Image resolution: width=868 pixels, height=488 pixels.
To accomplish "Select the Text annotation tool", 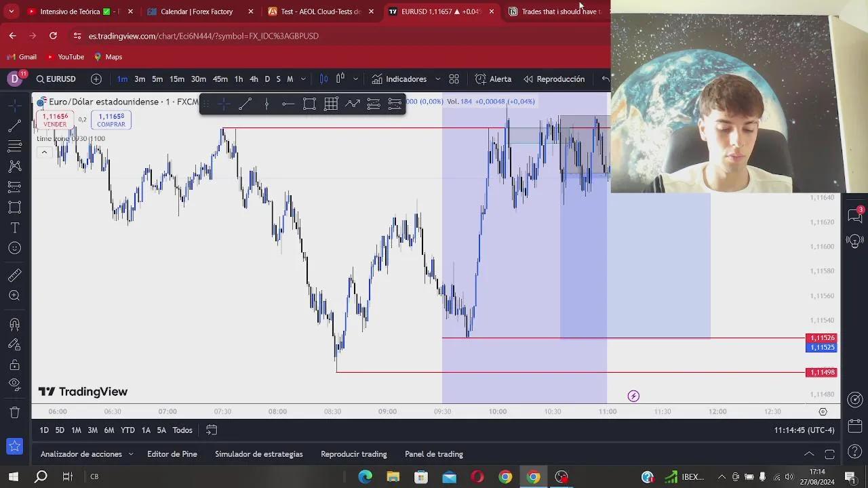I will tap(14, 228).
